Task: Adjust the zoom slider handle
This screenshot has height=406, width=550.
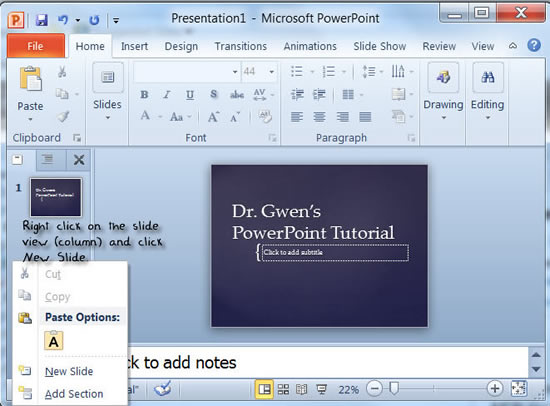Action: (394, 388)
